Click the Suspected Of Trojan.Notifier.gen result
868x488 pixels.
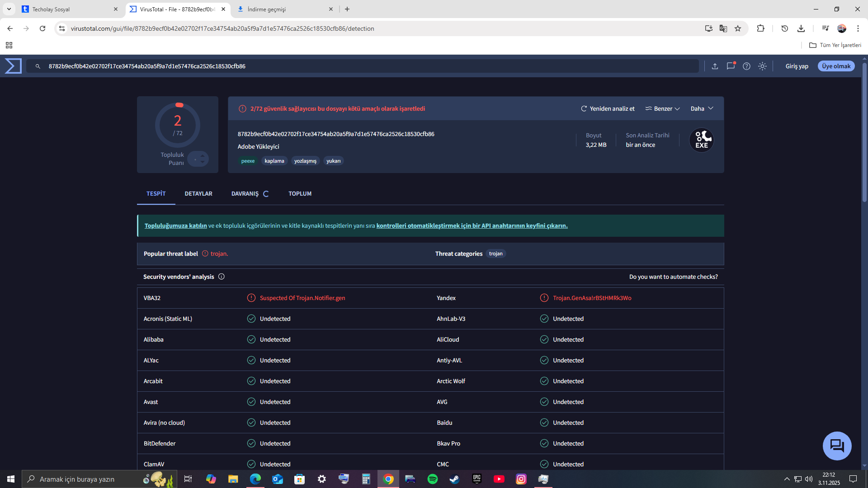302,298
